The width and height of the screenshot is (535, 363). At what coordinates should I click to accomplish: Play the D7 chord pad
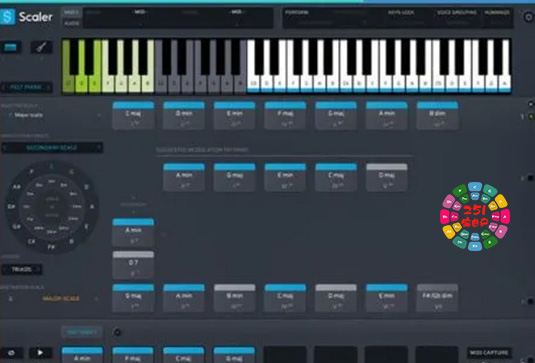click(133, 265)
